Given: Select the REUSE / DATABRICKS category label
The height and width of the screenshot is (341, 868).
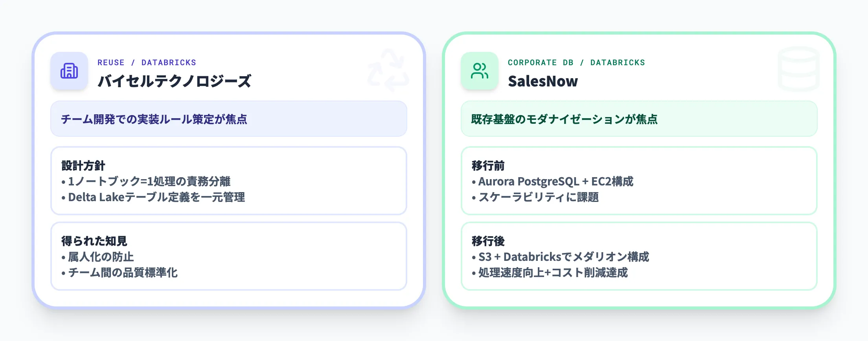Looking at the screenshot, I should coord(147,62).
